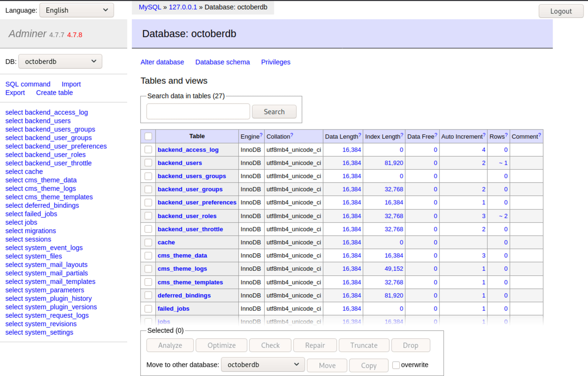Click the Rows column help question mark

pyautogui.click(x=506, y=135)
